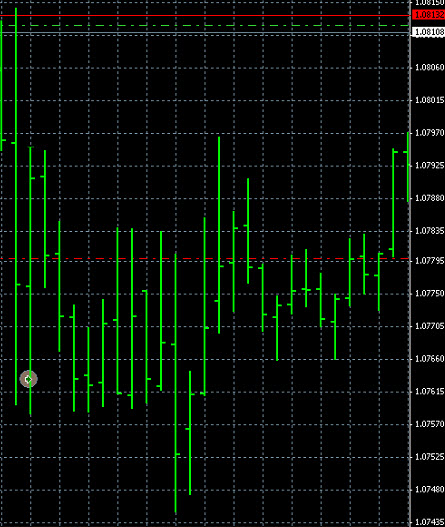Click the 1.07480 price scale value

430,489
